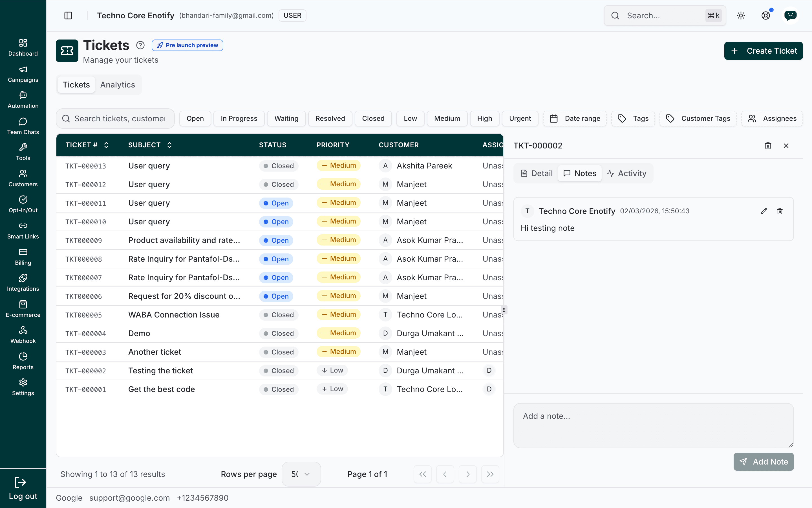Open the Automation section

(x=23, y=100)
